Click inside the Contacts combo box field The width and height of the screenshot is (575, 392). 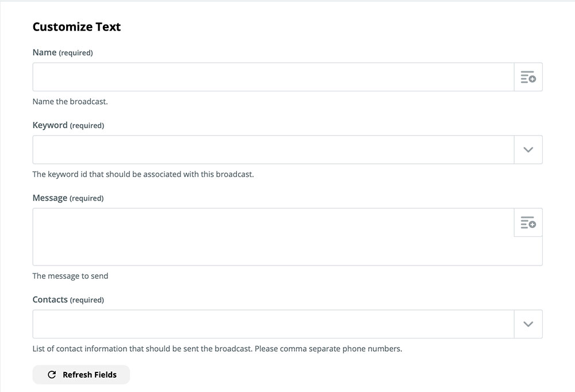(273, 324)
